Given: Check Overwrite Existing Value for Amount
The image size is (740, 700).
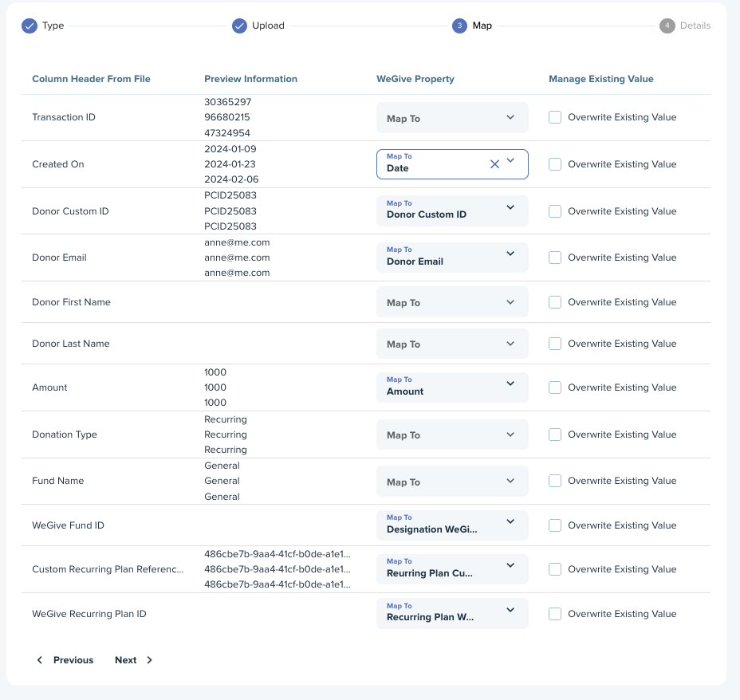Looking at the screenshot, I should click(555, 387).
